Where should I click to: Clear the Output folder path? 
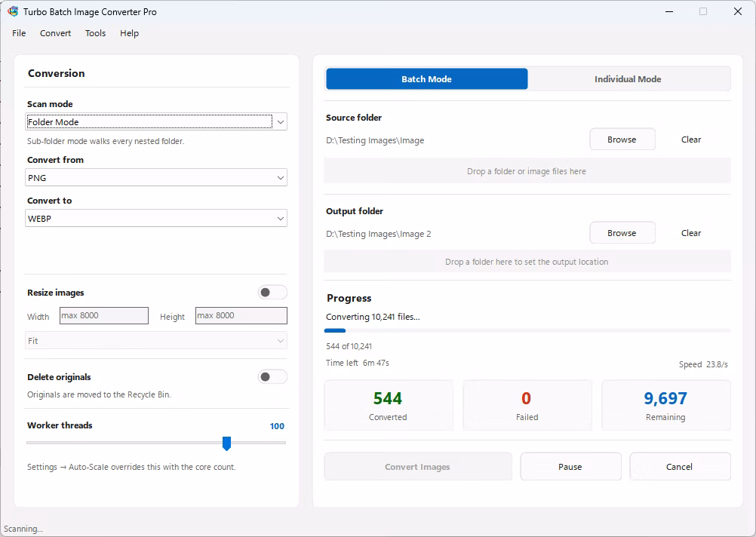[x=691, y=233]
